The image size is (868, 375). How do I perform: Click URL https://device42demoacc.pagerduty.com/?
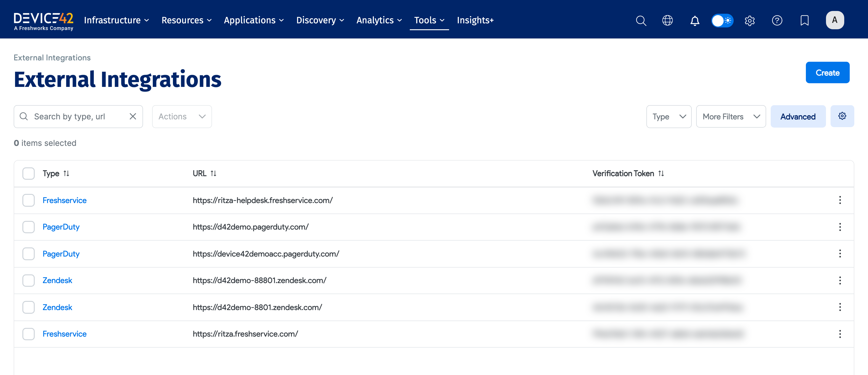(x=266, y=254)
